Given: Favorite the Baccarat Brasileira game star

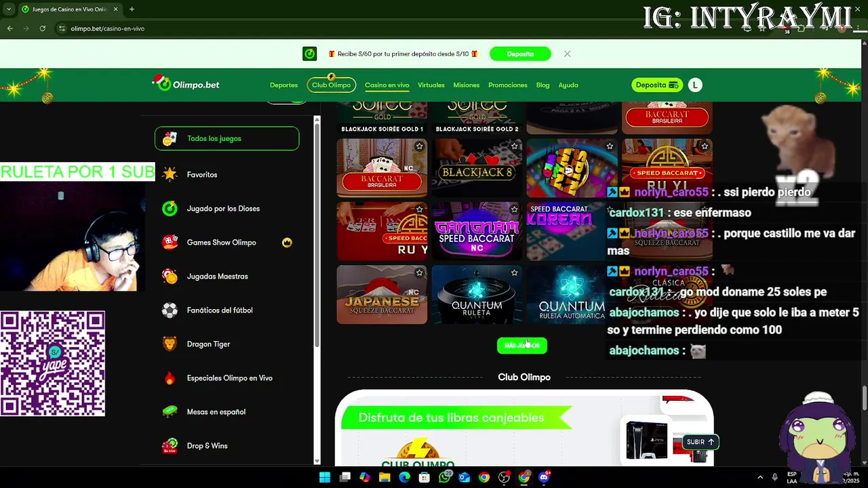Looking at the screenshot, I should pyautogui.click(x=419, y=146).
